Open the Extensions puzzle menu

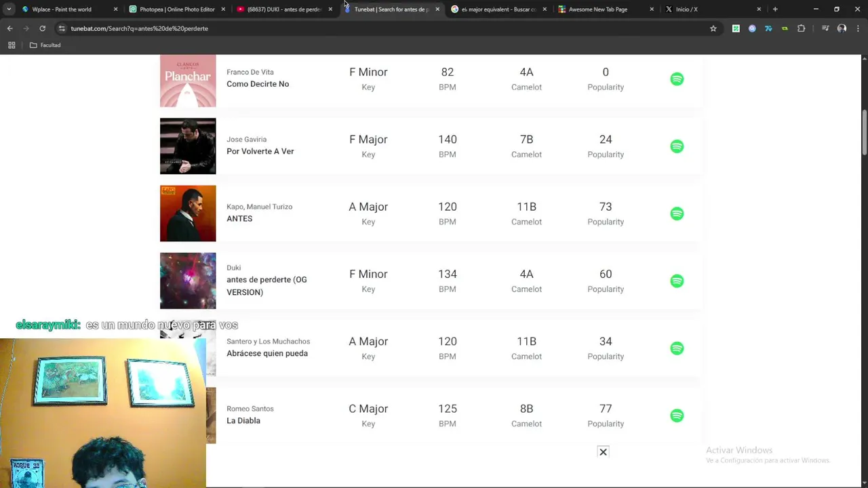[802, 28]
